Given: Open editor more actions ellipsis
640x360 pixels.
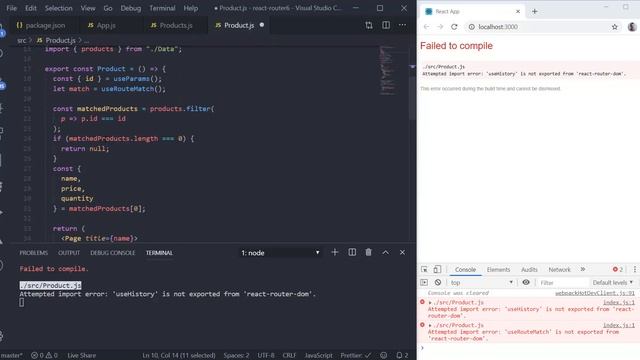Looking at the screenshot, I should point(402,25).
